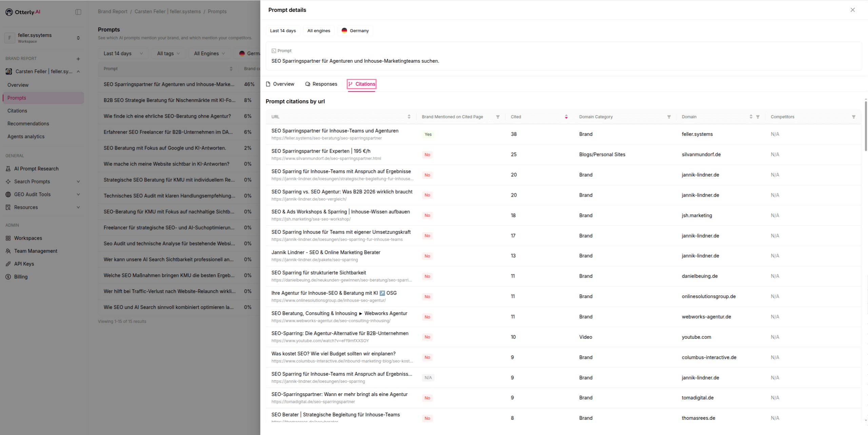Click the Resources document icon

[8, 207]
